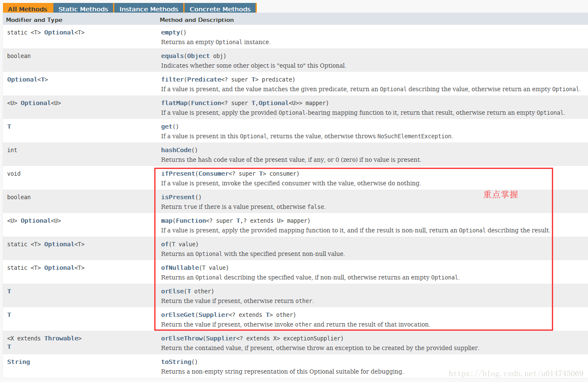Screen dimensions: 588x382
Task: Click 'Modifier and Type' column header
Action: click(34, 20)
